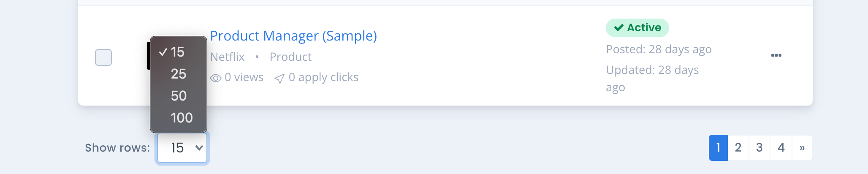
Task: Click the checkmark in the Active badge
Action: (x=619, y=28)
